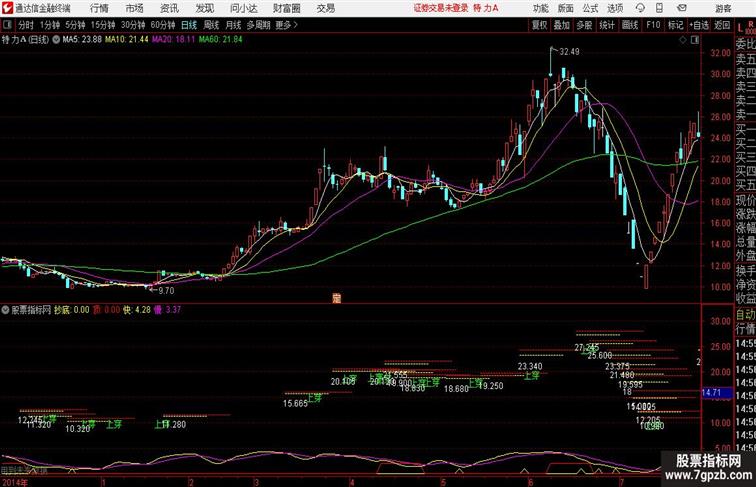Click the 叠加 overlay button

(562, 25)
